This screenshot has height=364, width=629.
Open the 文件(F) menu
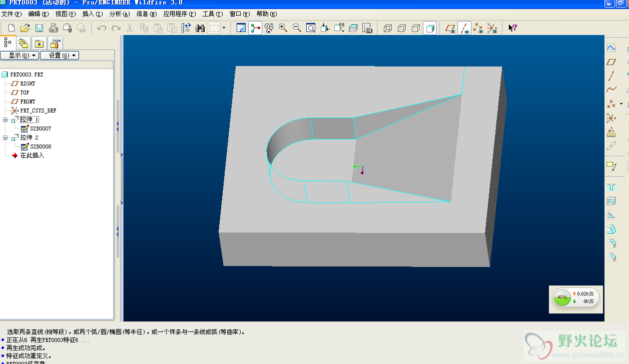[x=12, y=14]
